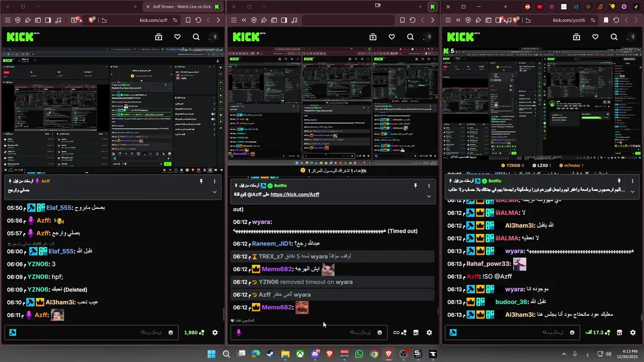
Task: Expand collapsed toolbar chevrons in right window
Action: pos(458,20)
